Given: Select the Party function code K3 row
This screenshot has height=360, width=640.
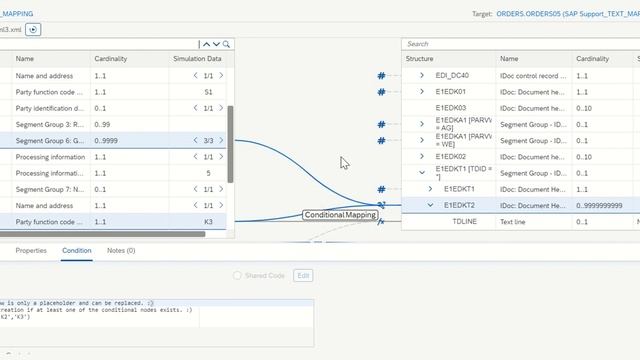Looking at the screenshot, I should (x=113, y=222).
